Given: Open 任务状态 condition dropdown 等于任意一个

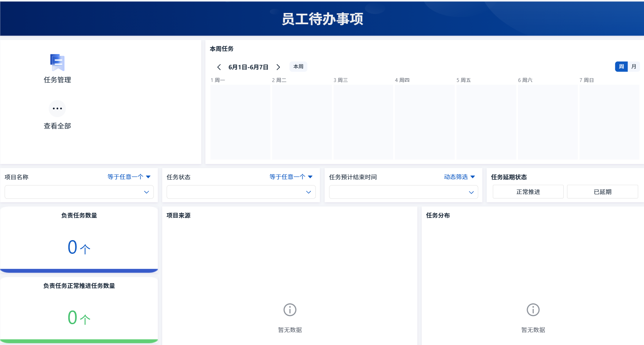Looking at the screenshot, I should (291, 177).
